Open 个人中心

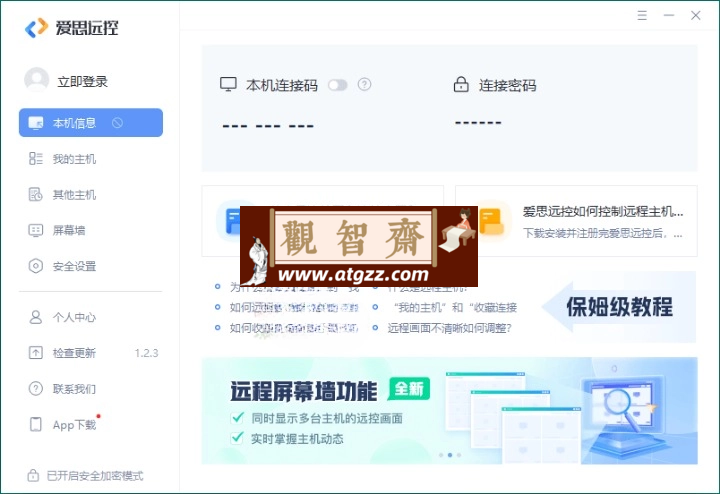[74, 317]
